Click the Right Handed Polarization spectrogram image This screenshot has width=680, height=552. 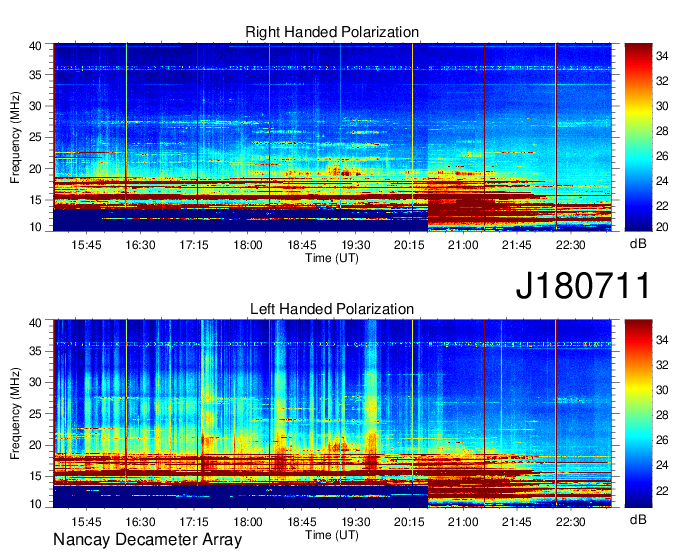[x=332, y=137]
